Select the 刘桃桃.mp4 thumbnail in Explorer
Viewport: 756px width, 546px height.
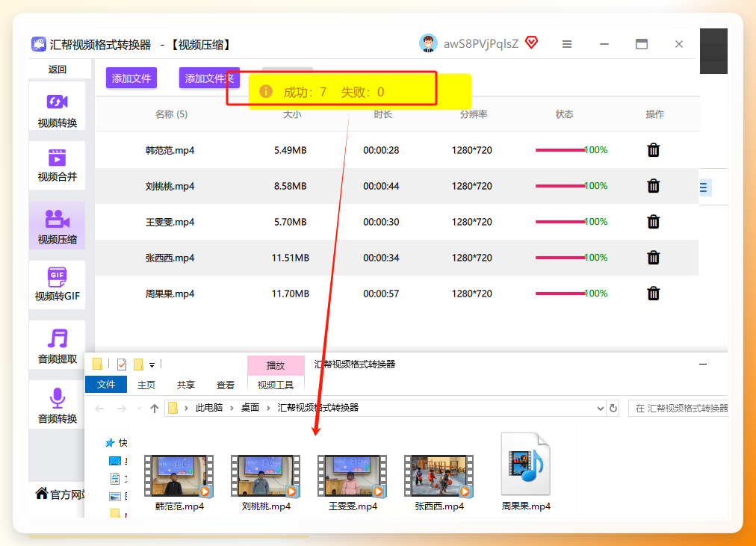pos(266,476)
